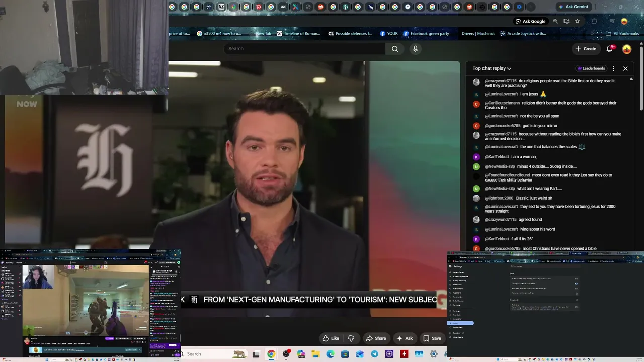Share the video
Image resolution: width=644 pixels, height=362 pixels.
376,338
